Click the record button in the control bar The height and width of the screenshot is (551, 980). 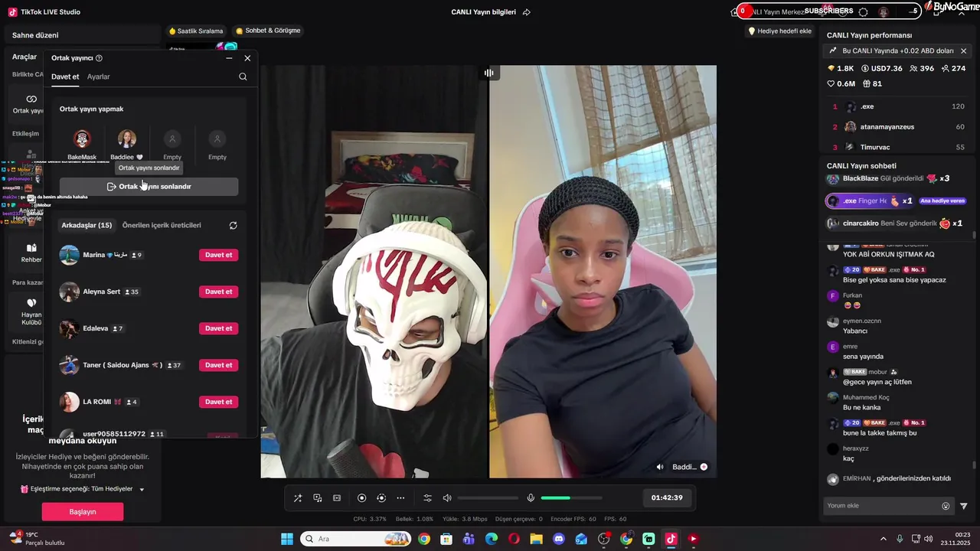361,498
